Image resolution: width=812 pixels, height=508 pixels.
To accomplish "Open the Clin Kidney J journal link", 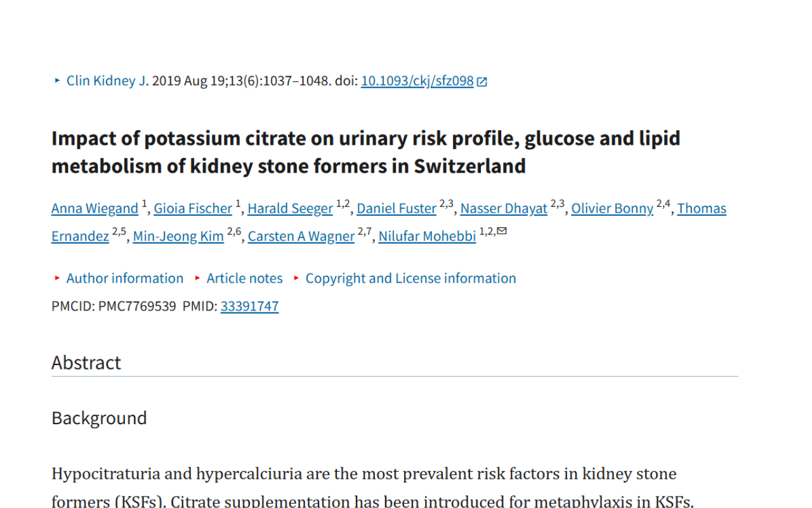I will [x=105, y=81].
